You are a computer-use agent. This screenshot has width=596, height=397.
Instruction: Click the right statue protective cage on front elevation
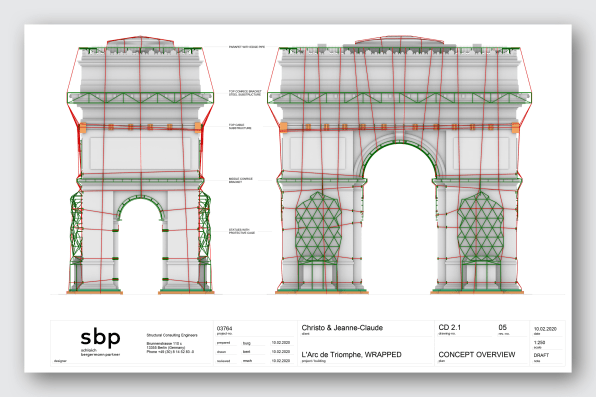coord(481,227)
